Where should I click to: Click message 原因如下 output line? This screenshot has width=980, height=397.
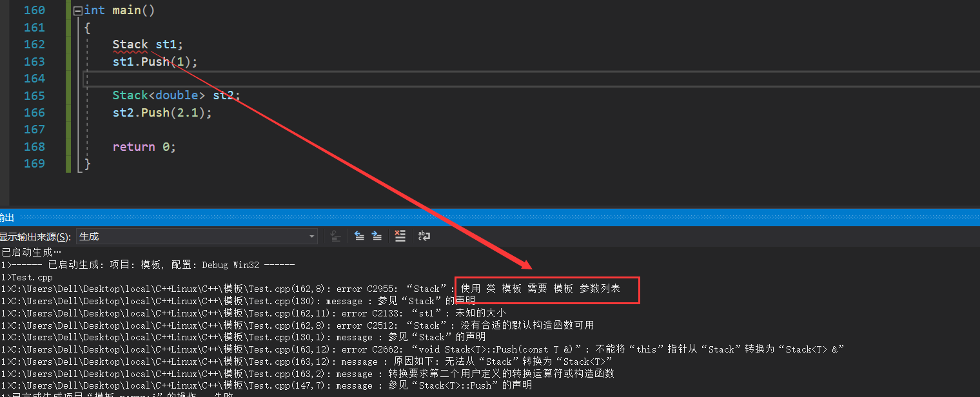[306, 362]
